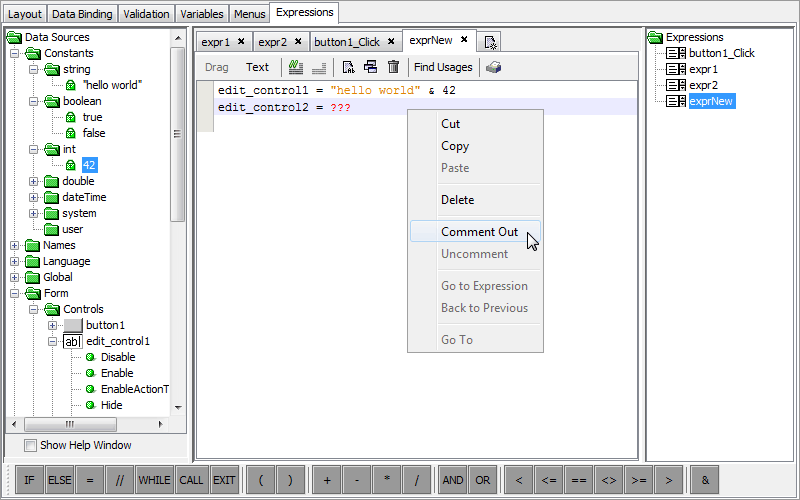Open the button1_Click expression tab
Screen dimensions: 800x500
click(344, 41)
